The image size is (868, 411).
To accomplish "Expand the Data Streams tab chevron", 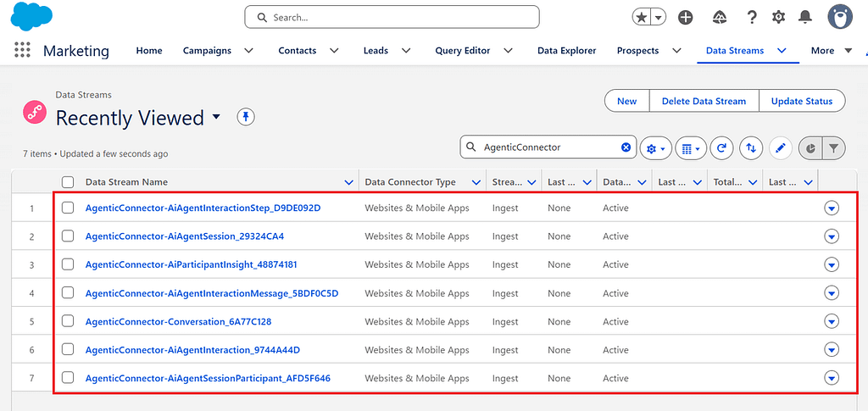I will click(x=782, y=50).
